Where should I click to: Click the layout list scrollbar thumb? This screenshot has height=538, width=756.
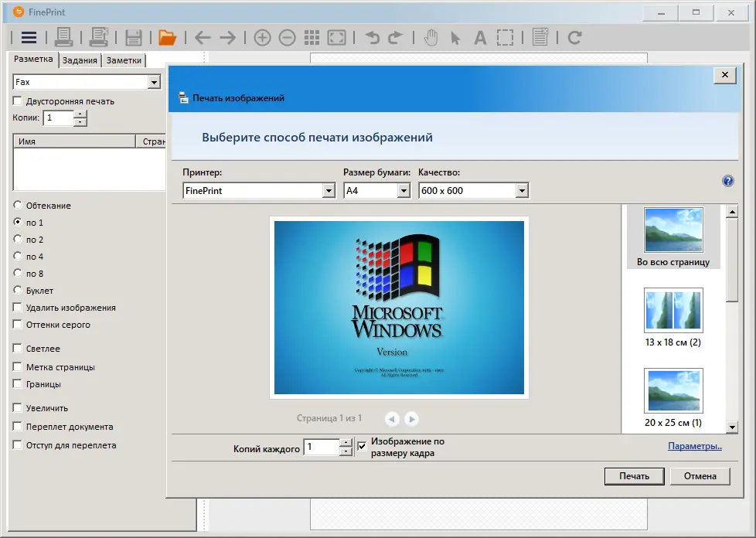coord(732,260)
